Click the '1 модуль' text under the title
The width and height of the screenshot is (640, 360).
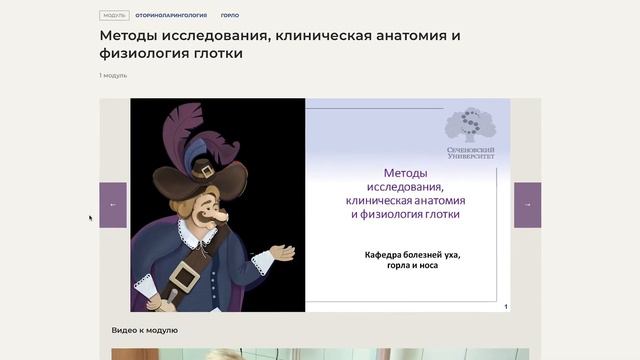[113, 76]
